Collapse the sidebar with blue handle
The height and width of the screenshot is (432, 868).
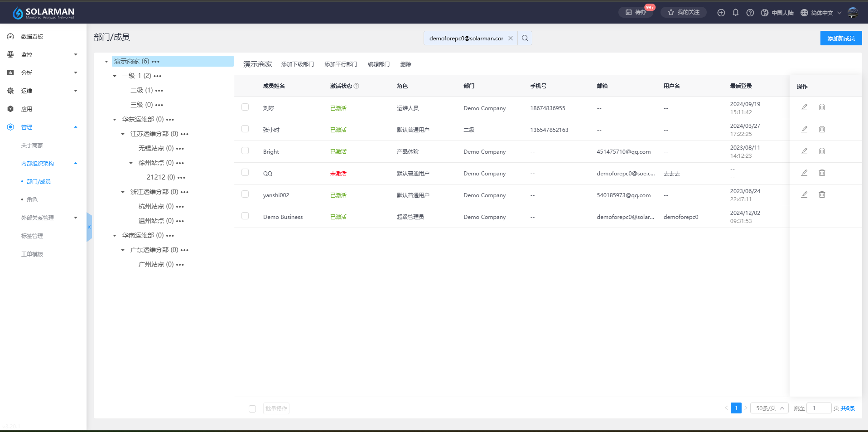coord(89,227)
